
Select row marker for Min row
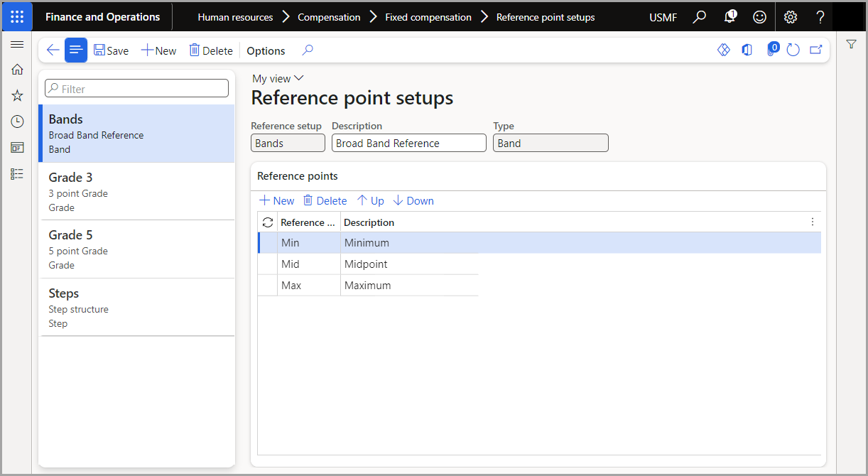click(x=268, y=242)
